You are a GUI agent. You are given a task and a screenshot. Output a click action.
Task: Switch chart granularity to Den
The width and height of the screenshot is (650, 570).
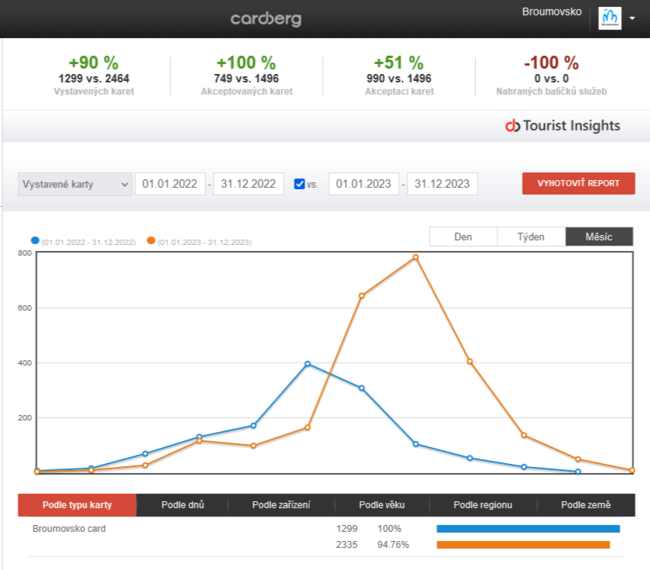click(463, 237)
